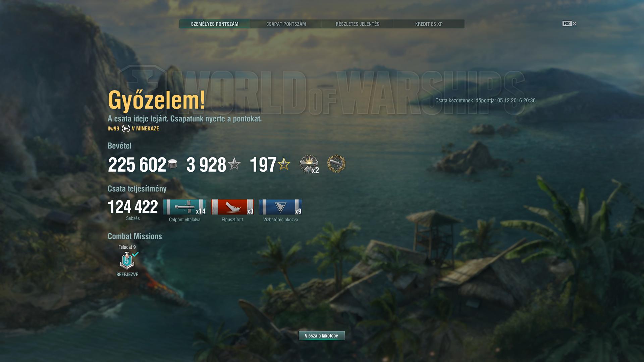The image size is (644, 362).
Task: Click the 225 602 credits earned value
Action: click(137, 165)
